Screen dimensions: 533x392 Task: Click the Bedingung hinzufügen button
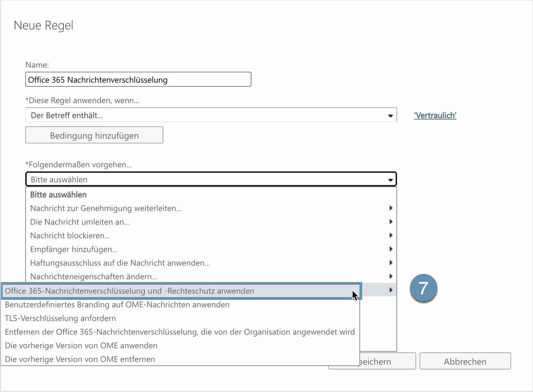pyautogui.click(x=94, y=135)
